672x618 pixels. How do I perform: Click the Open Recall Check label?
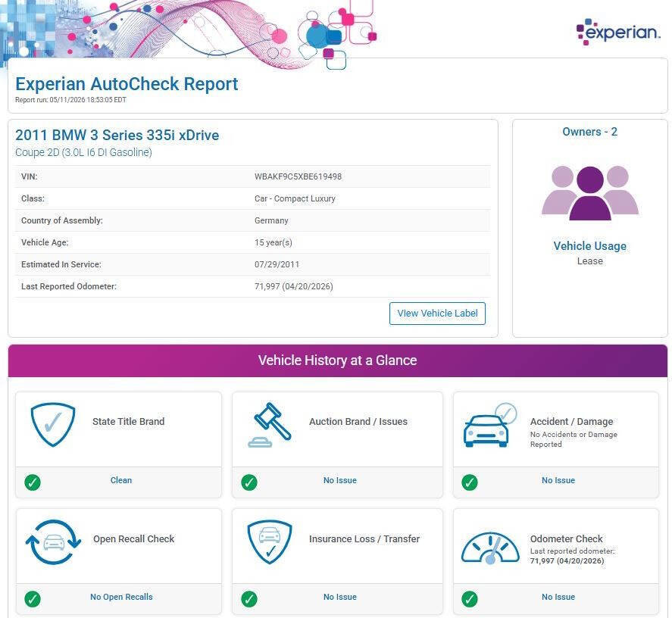[133, 538]
